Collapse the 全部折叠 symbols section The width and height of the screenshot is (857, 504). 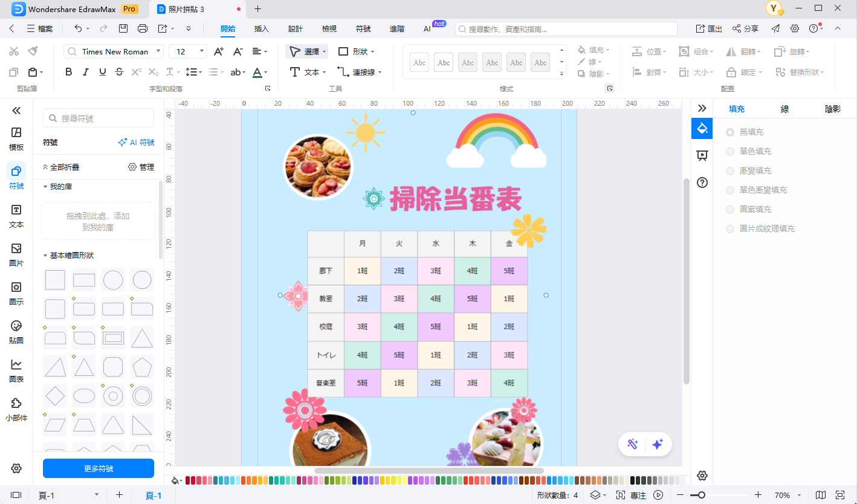point(64,167)
